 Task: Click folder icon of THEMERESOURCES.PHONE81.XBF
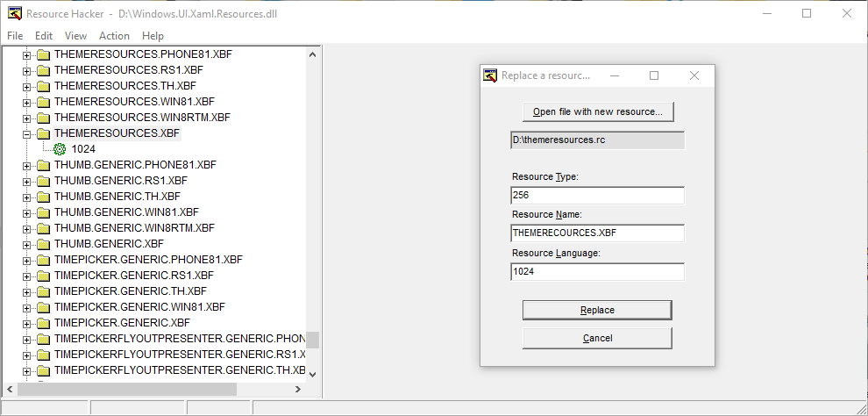[x=43, y=54]
